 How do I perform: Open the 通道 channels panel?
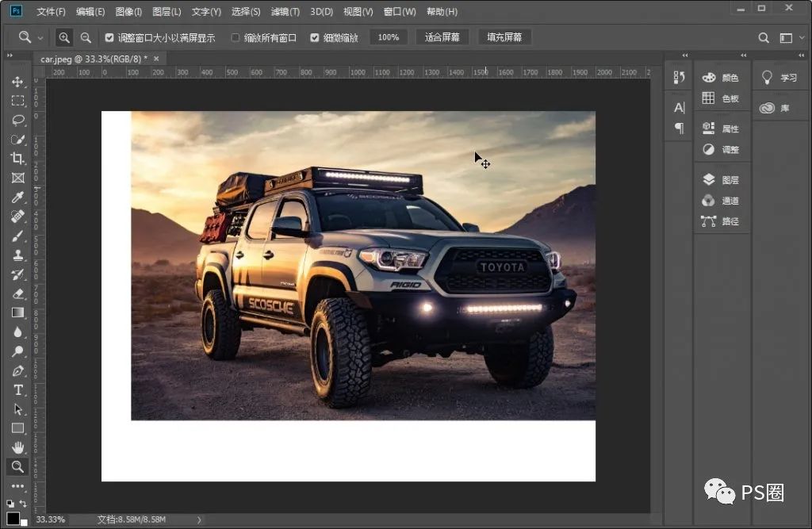(x=721, y=201)
